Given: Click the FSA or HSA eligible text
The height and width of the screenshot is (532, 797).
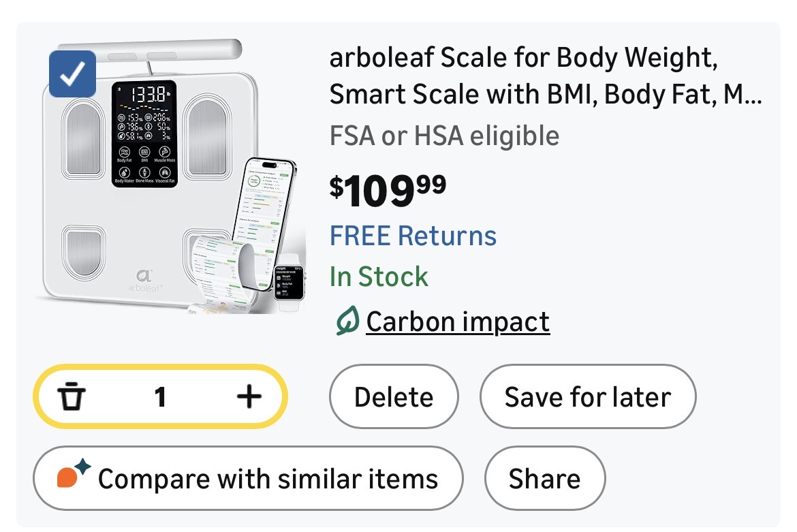Looking at the screenshot, I should click(x=444, y=136).
